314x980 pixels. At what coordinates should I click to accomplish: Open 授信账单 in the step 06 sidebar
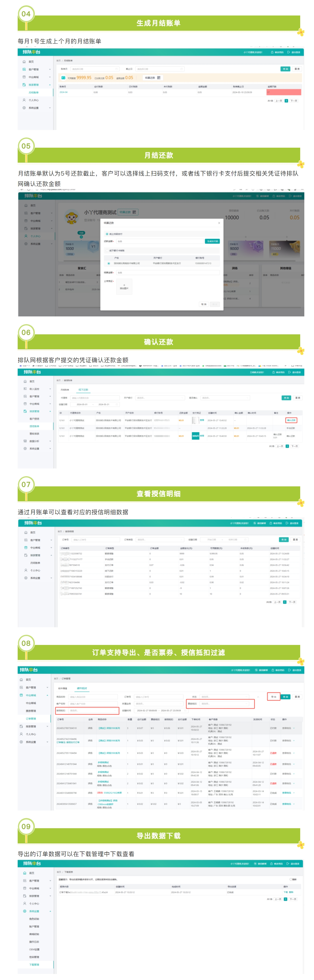pyautogui.click(x=34, y=426)
